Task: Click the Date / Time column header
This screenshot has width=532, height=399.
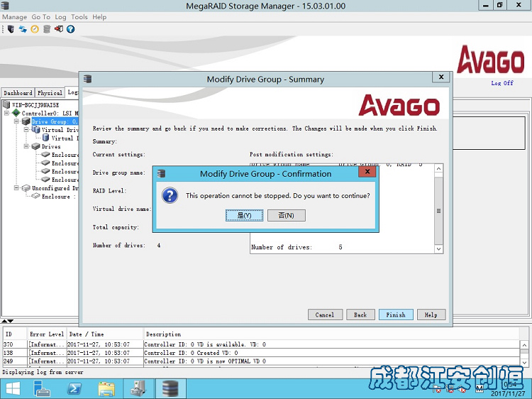Action: [x=104, y=334]
